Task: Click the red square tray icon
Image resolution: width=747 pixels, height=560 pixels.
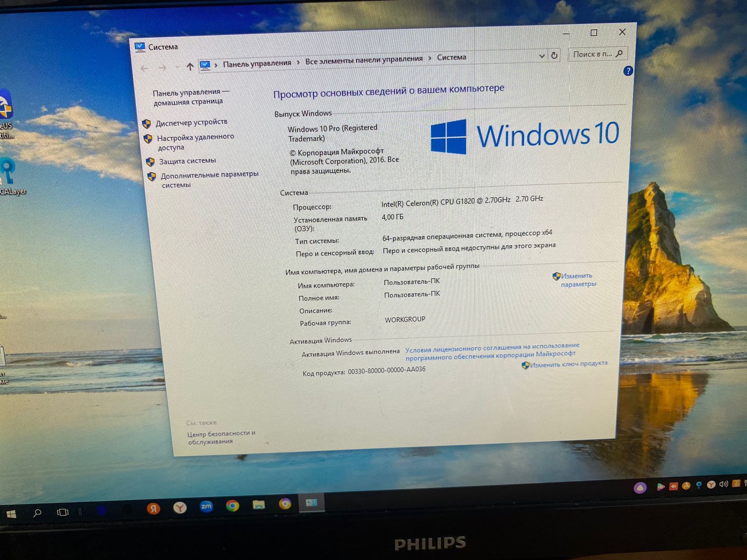Action: [673, 486]
